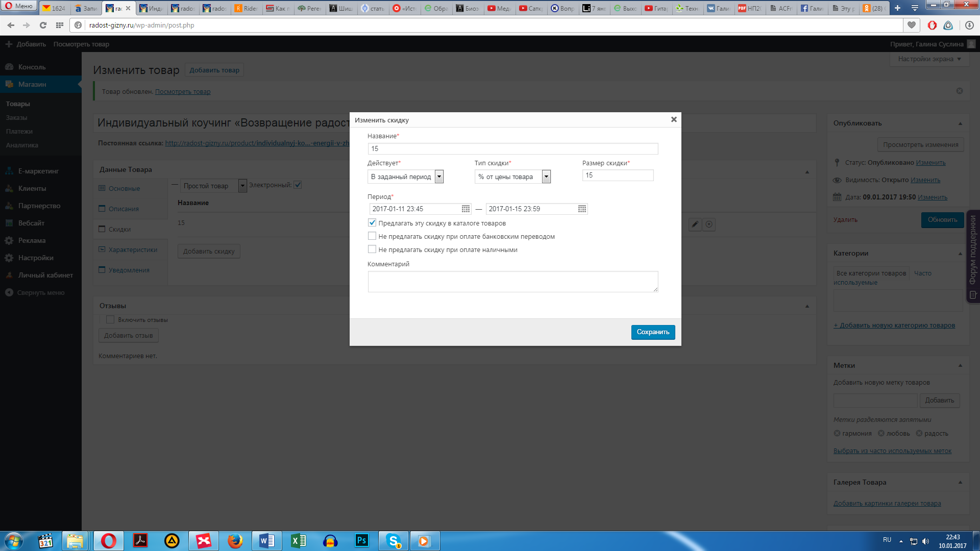This screenshot has width=980, height=551.
Task: Toggle "Предлагать эту скидку в каталоге товаров"
Action: tap(372, 223)
